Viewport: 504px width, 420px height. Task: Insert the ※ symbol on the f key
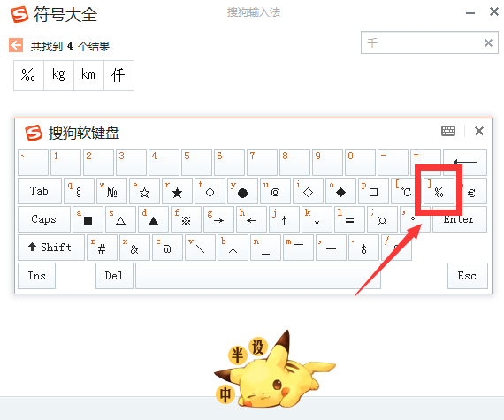(186, 219)
